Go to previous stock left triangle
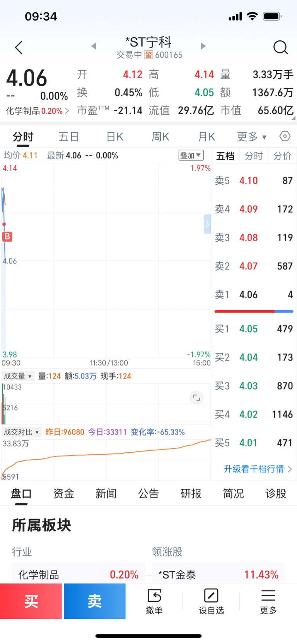This screenshot has width=297, height=644. [94, 46]
